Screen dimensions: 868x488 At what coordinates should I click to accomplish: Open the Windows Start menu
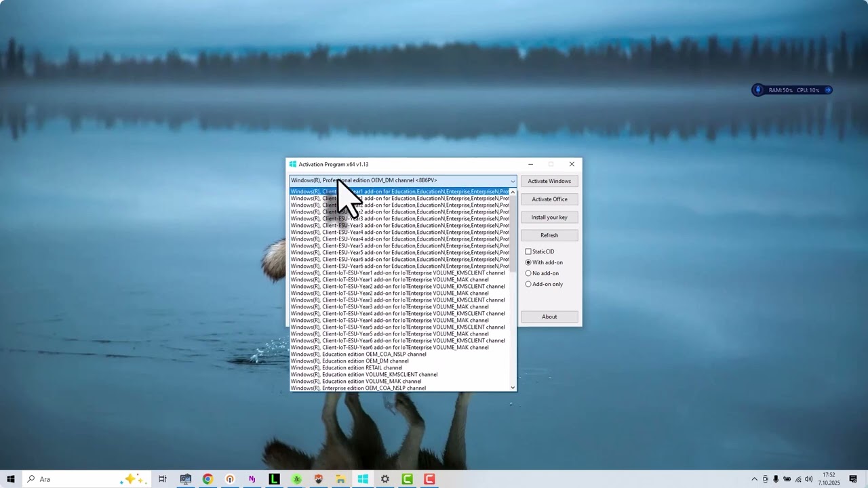click(x=11, y=479)
